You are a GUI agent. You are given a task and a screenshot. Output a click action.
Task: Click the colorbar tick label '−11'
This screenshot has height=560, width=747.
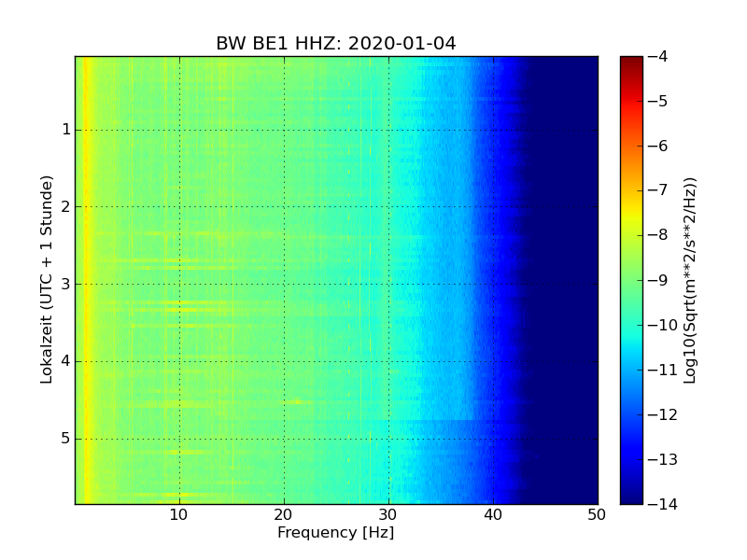tap(663, 370)
